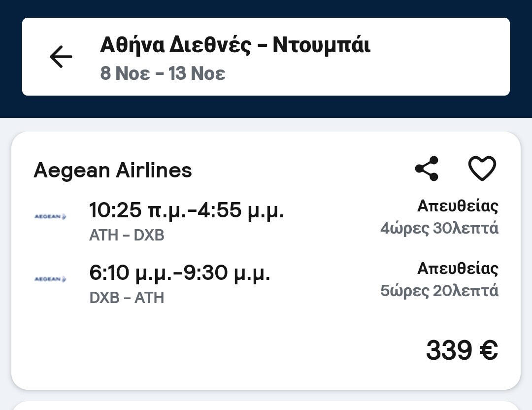Choose the 339 € price
The image size is (532, 410).
click(462, 350)
